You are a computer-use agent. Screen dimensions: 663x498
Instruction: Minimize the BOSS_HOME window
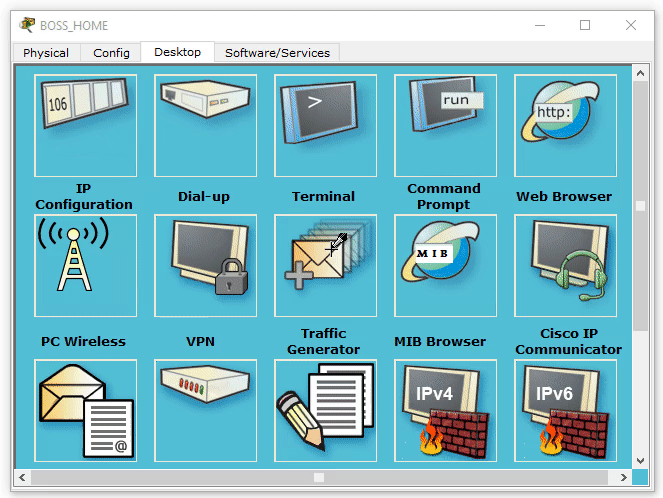pos(540,25)
